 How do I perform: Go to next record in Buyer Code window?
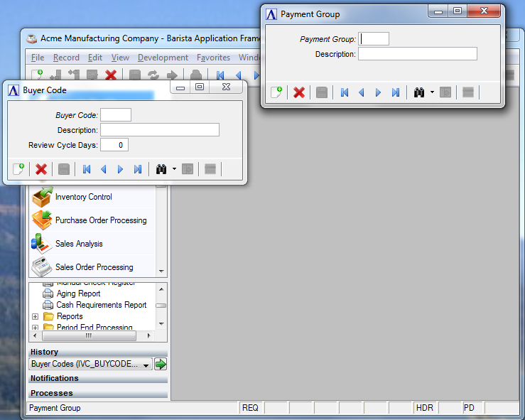pos(121,169)
